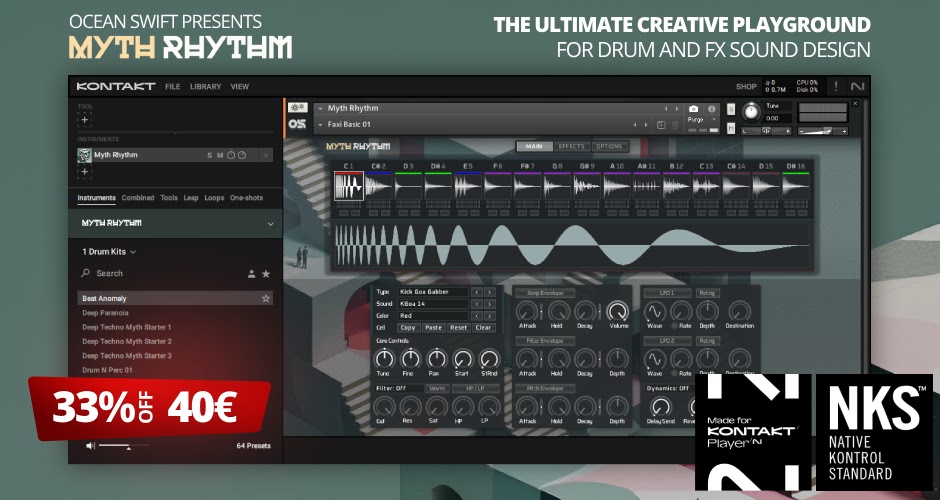Image resolution: width=940 pixels, height=500 pixels.
Task: Save snapshot with the floppy disk icon
Action: [x=661, y=125]
